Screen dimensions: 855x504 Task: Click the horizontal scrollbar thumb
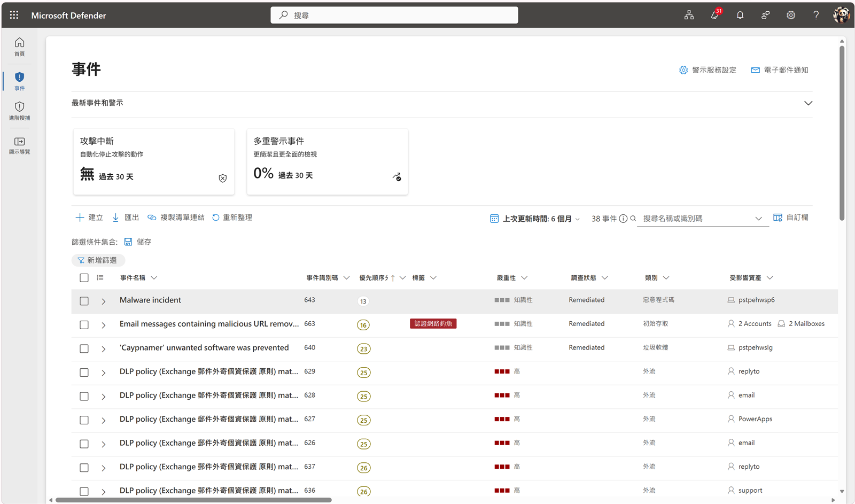(x=193, y=500)
